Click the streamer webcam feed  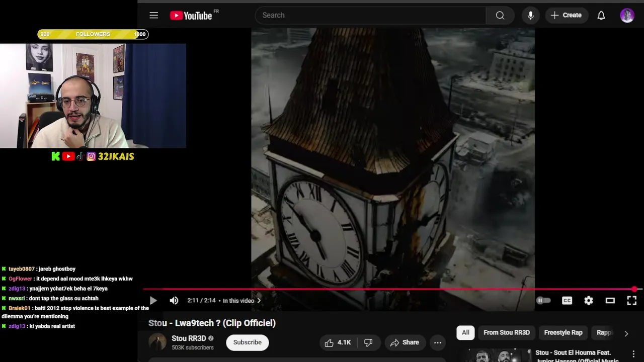93,96
